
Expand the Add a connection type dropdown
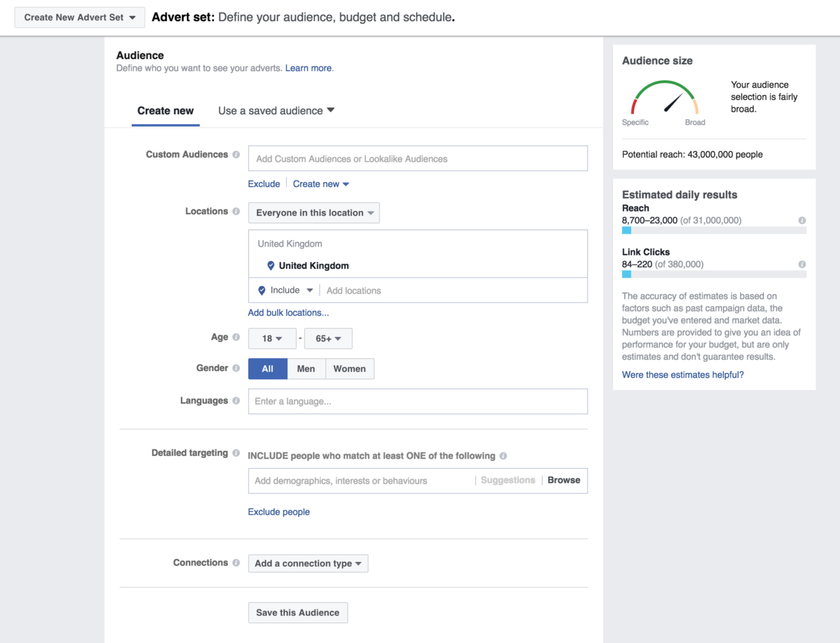coord(308,563)
